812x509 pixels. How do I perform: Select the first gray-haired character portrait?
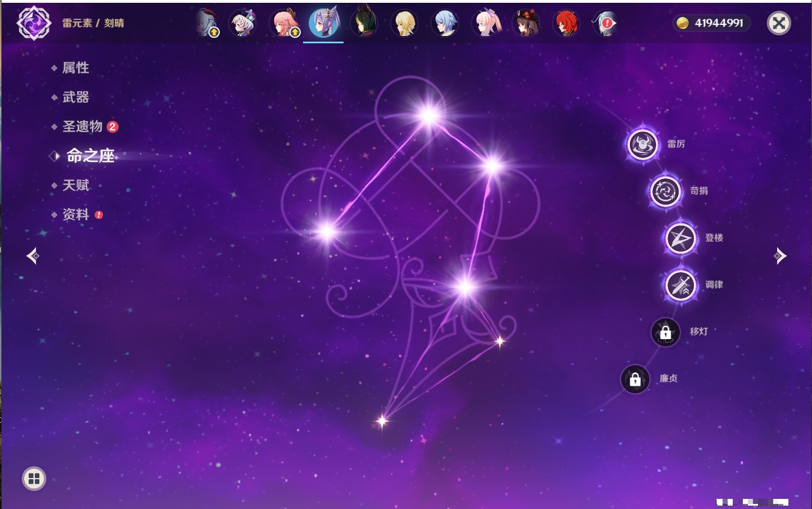coord(207,23)
